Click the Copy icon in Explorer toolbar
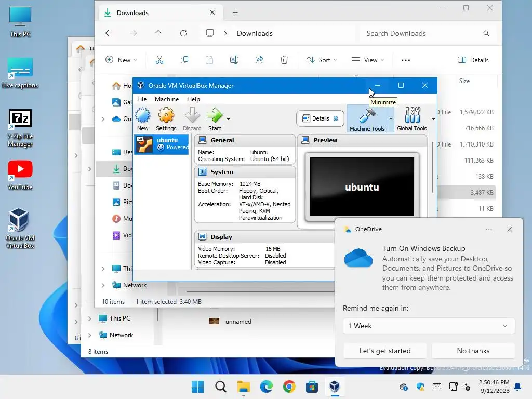The width and height of the screenshot is (532, 399). coord(184,60)
